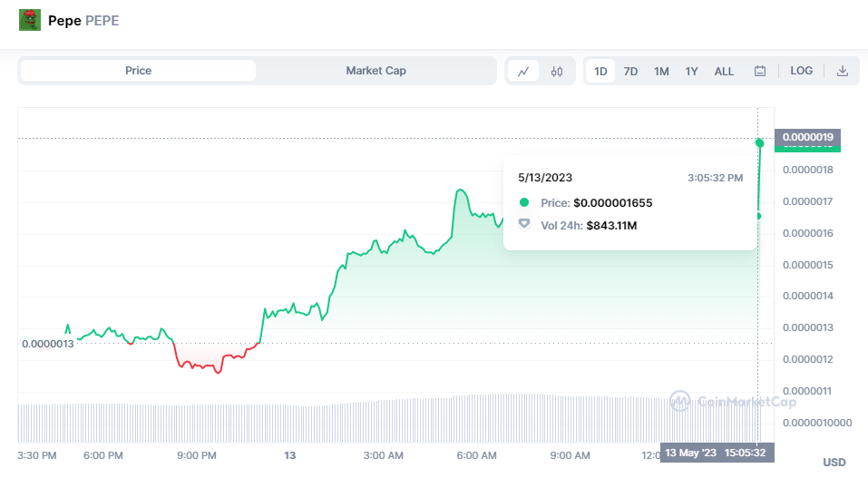Click the 0.0000015 y-axis label
This screenshot has height=478, width=868.
tap(807, 265)
